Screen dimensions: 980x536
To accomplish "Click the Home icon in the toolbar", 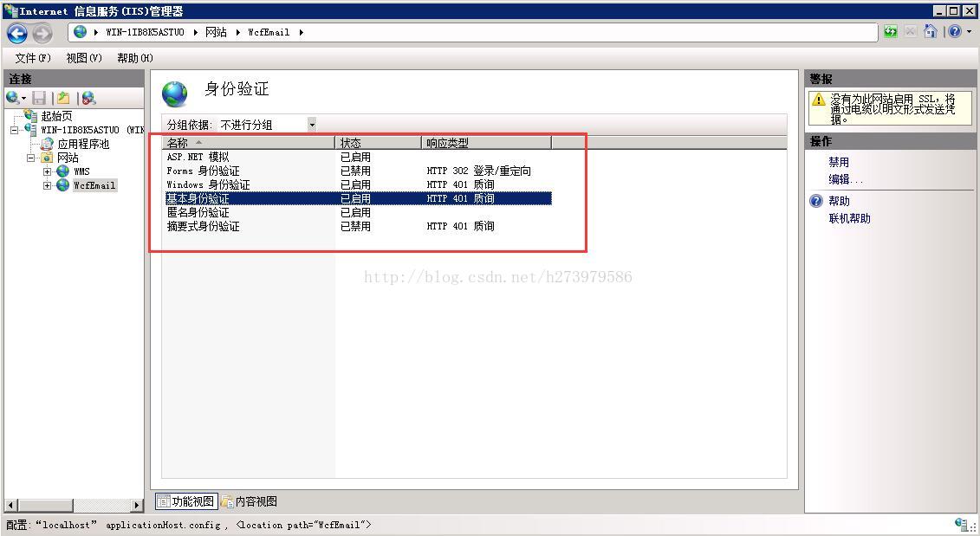I will click(x=930, y=30).
